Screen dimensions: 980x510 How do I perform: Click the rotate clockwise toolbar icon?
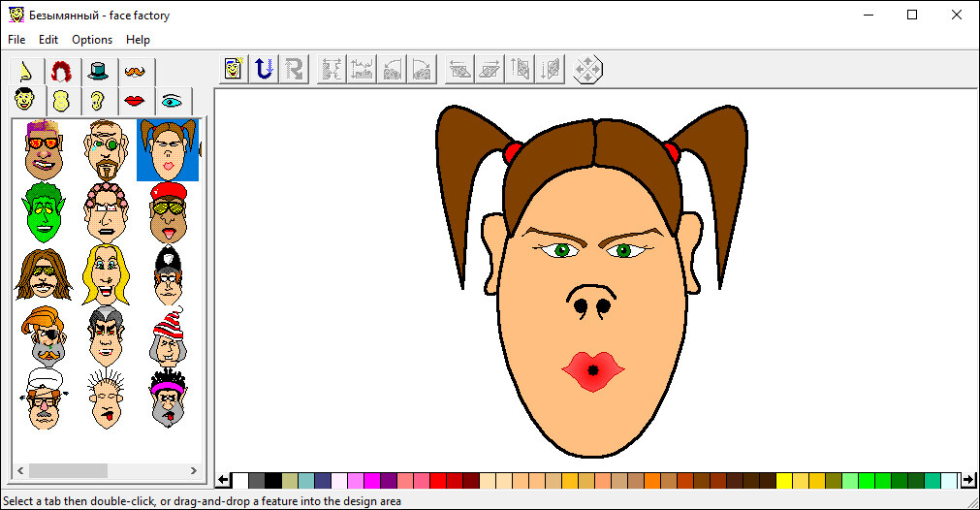coord(422,69)
